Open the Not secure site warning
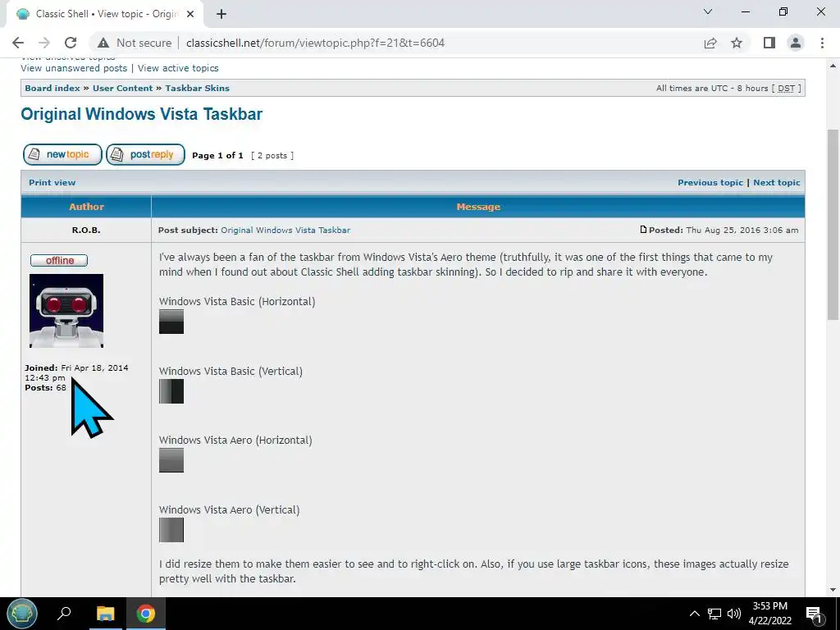The height and width of the screenshot is (630, 840). point(135,43)
